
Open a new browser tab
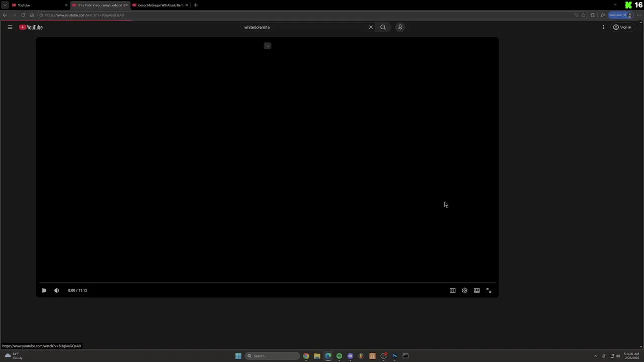pos(196,5)
